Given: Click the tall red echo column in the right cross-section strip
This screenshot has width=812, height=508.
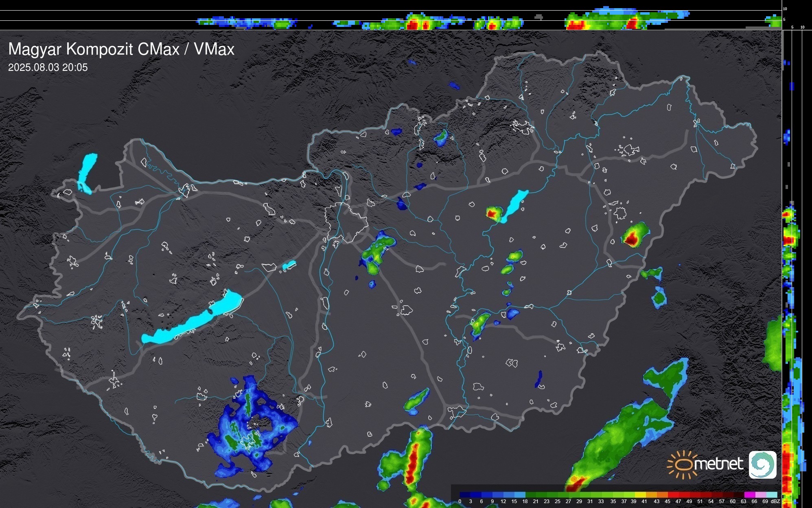Looking at the screenshot, I should click(787, 468).
